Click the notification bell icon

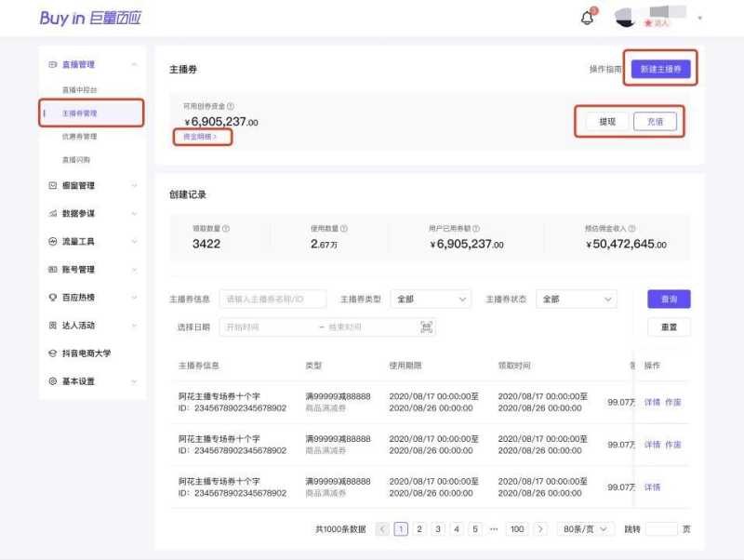pyautogui.click(x=585, y=17)
